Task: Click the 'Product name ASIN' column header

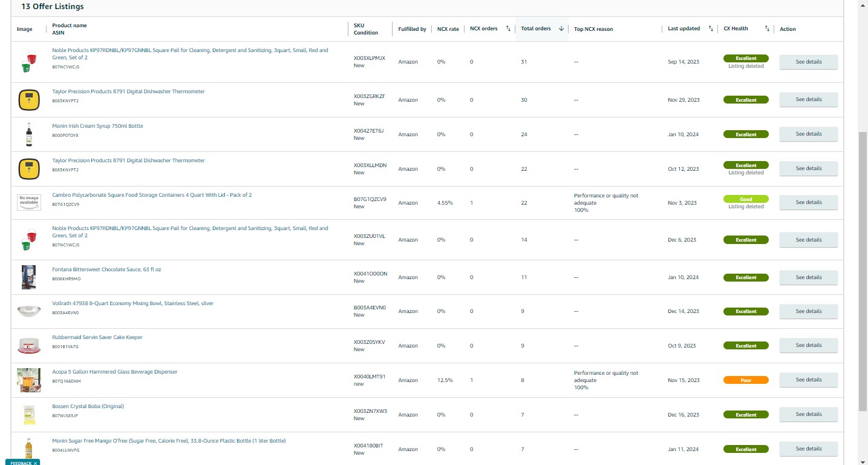Action: [x=70, y=29]
